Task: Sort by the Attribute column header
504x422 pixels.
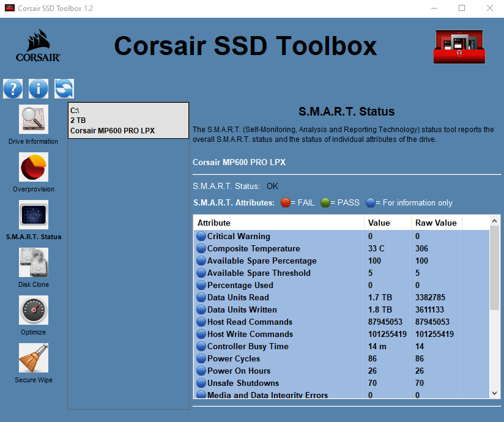Action: tap(279, 223)
